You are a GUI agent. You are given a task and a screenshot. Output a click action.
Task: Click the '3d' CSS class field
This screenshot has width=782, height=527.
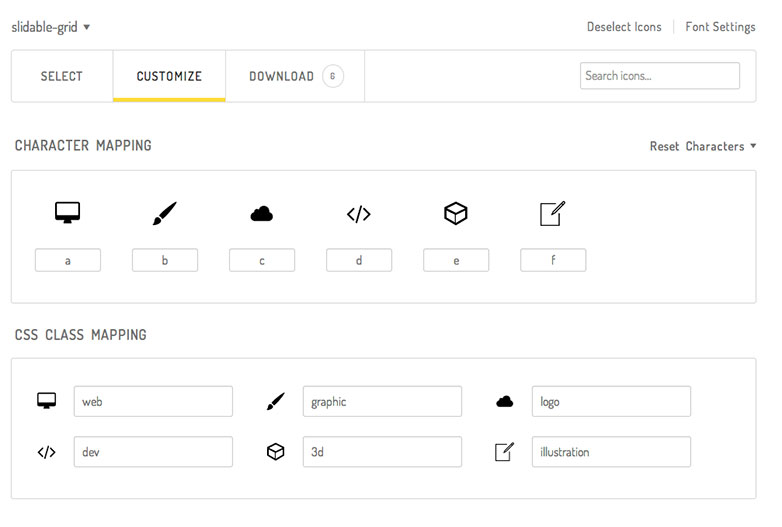click(382, 452)
